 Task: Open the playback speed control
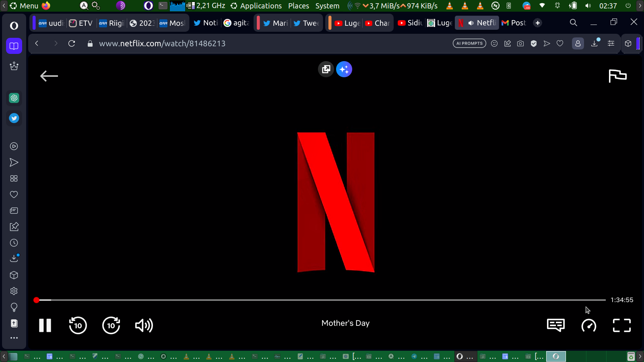[x=589, y=325]
